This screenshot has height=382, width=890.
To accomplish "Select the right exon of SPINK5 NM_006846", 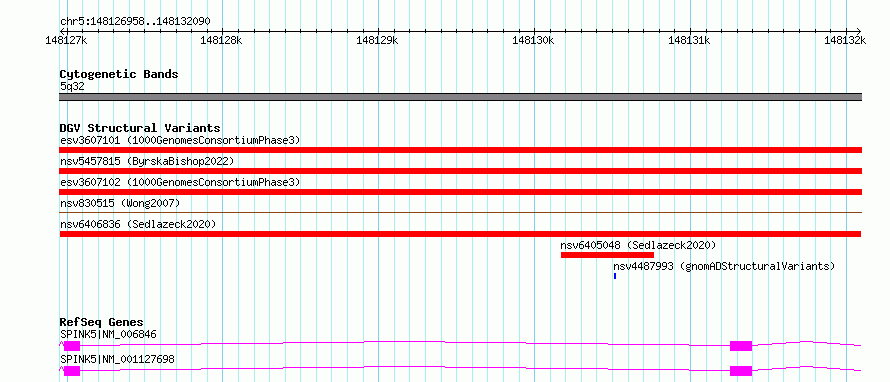I will coord(741,346).
